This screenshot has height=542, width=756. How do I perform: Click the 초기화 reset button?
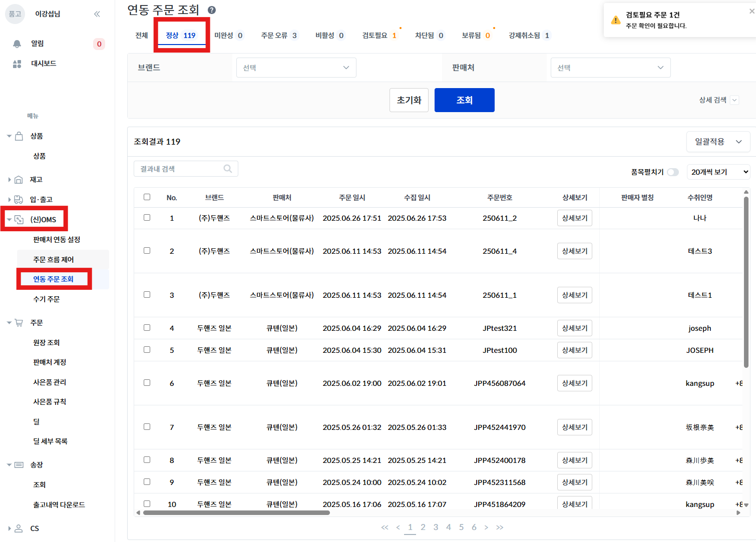(x=409, y=100)
